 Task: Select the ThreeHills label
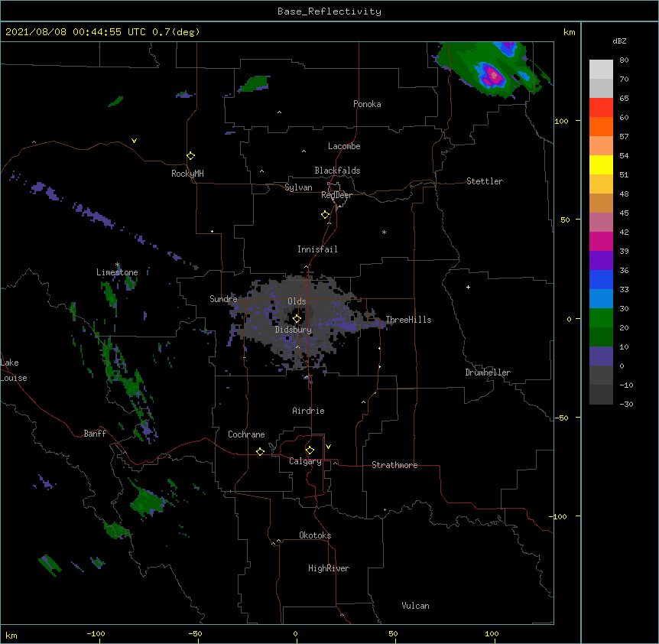click(408, 320)
